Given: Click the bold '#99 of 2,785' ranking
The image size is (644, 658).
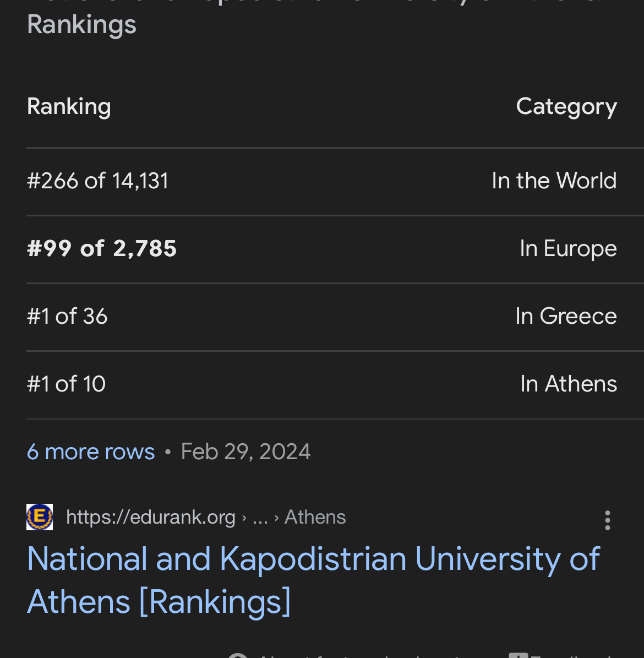Looking at the screenshot, I should pyautogui.click(x=102, y=248).
